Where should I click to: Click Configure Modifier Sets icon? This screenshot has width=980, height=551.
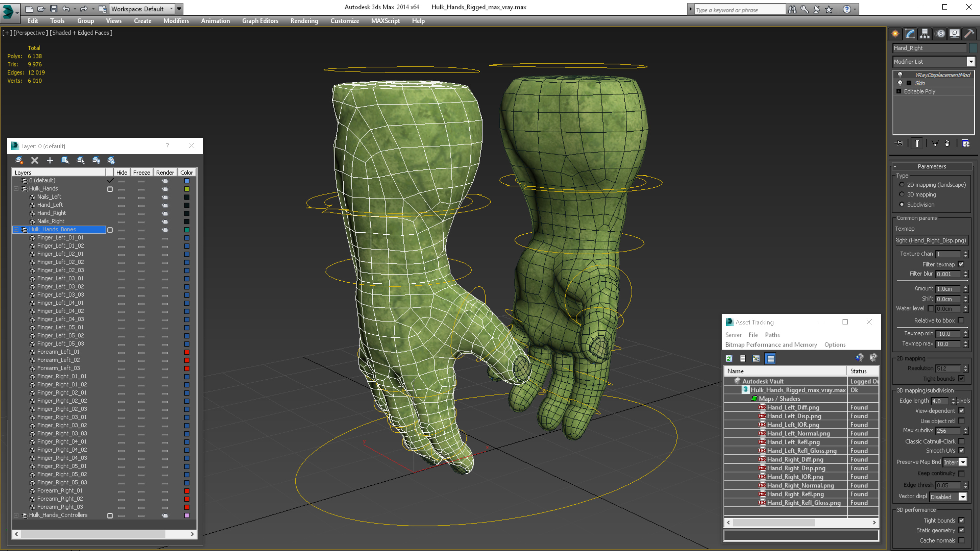click(966, 143)
